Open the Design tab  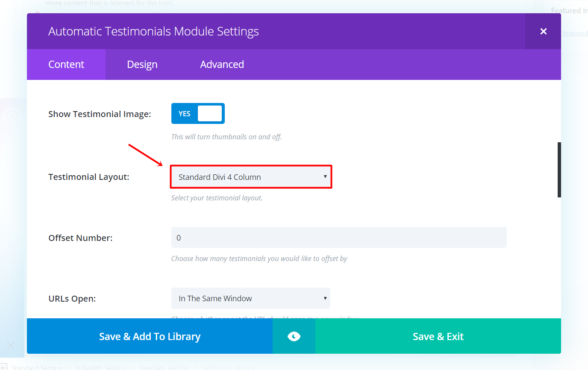coord(142,65)
